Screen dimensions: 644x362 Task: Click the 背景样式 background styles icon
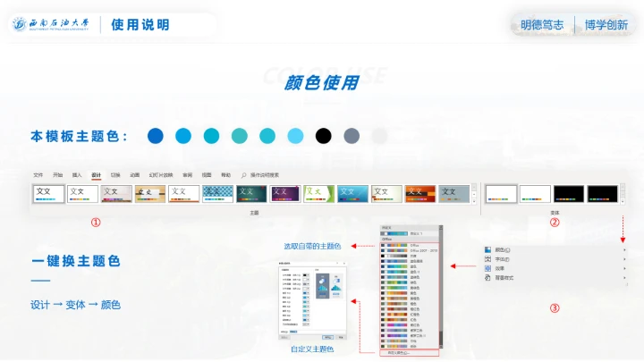pyautogui.click(x=487, y=277)
